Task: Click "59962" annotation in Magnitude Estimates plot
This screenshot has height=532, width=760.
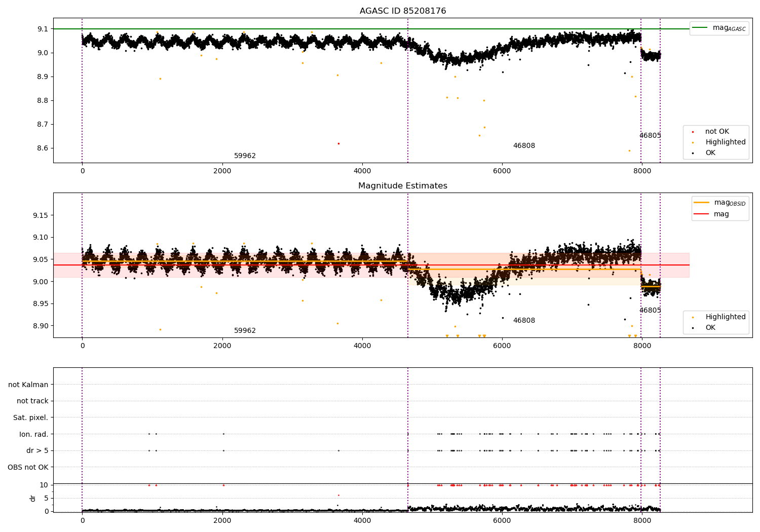Action: point(245,331)
